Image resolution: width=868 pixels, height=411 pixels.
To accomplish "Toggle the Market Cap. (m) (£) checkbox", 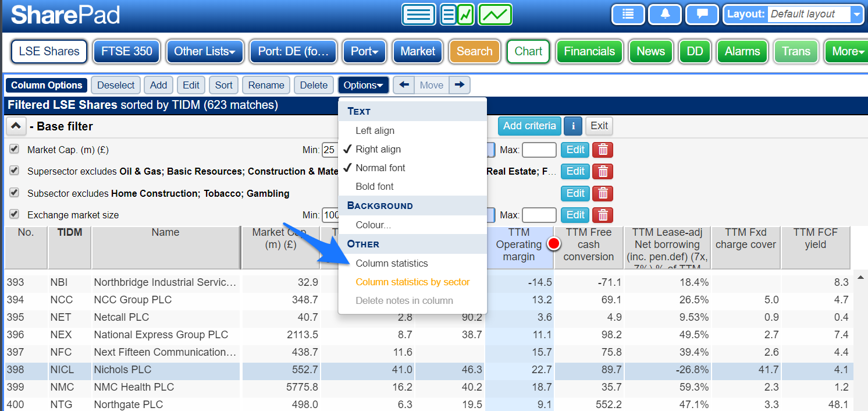I will tap(14, 150).
